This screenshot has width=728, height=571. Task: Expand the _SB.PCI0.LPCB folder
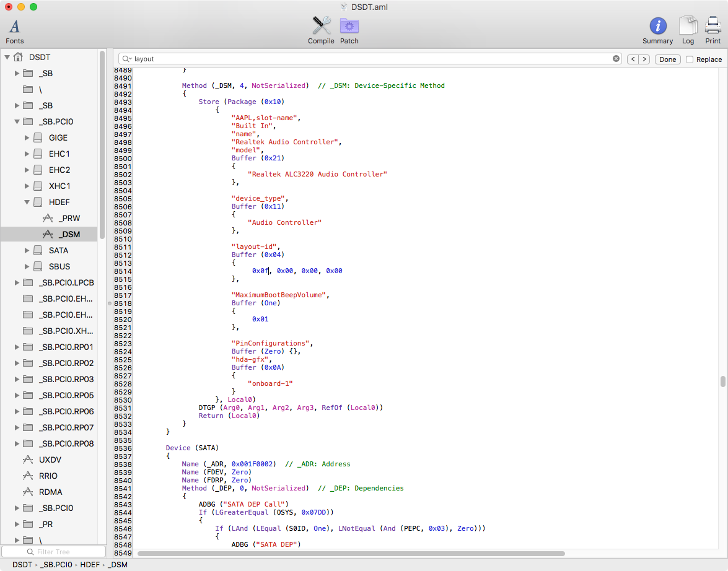[17, 282]
